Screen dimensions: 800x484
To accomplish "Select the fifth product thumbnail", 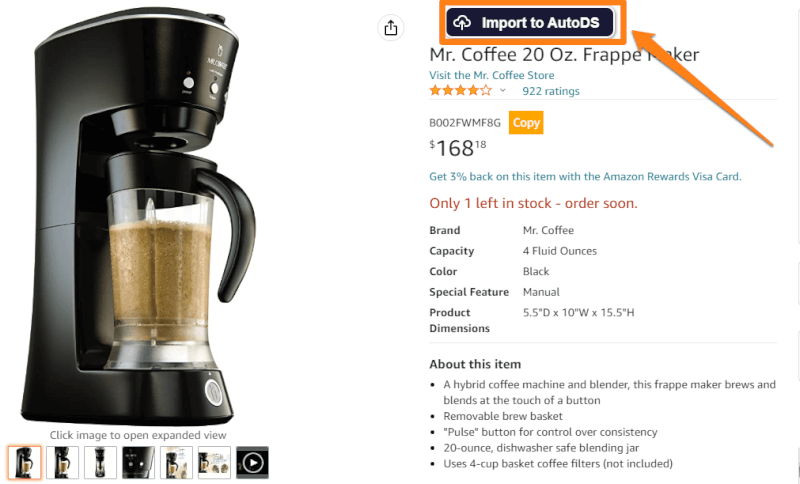I will (177, 463).
